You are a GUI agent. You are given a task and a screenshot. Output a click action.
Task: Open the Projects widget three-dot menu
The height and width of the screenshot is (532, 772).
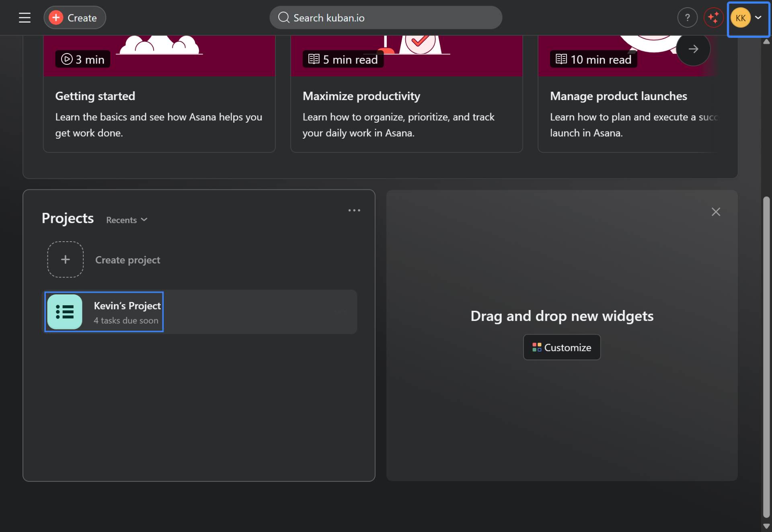click(x=354, y=210)
